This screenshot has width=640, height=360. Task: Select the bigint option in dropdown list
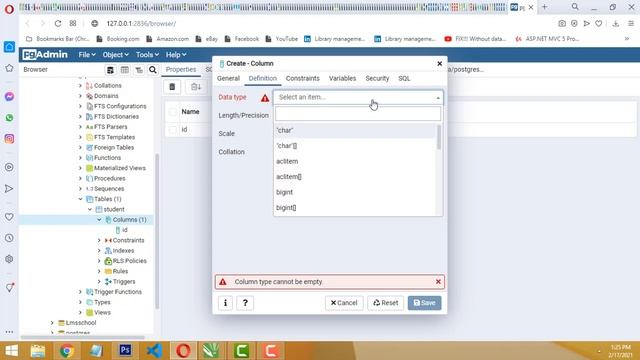point(355,192)
